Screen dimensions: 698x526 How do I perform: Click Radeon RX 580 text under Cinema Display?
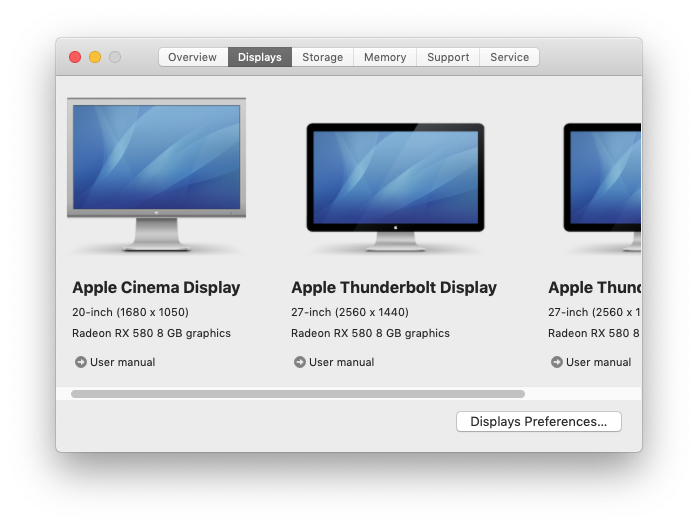(151, 333)
